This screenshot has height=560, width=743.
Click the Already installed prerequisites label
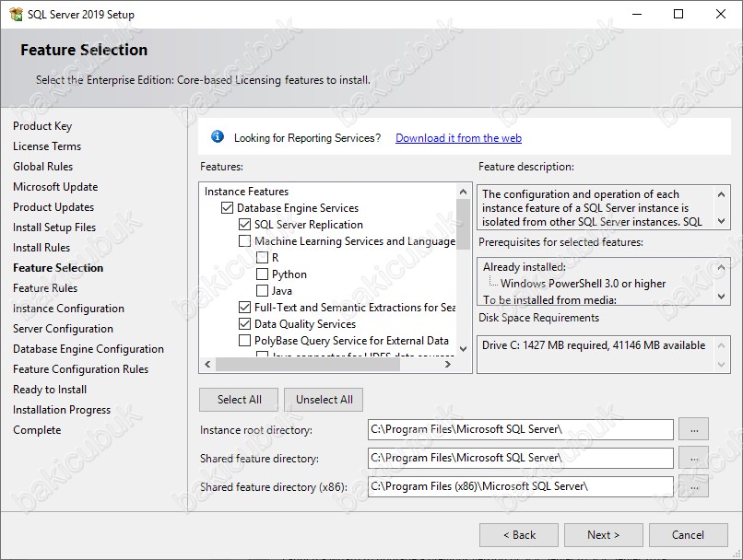pos(525,267)
